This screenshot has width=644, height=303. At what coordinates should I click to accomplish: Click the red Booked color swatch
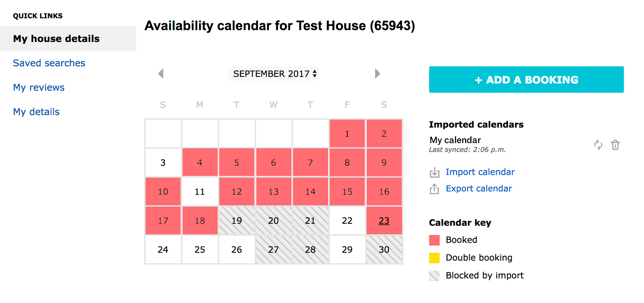tap(434, 240)
